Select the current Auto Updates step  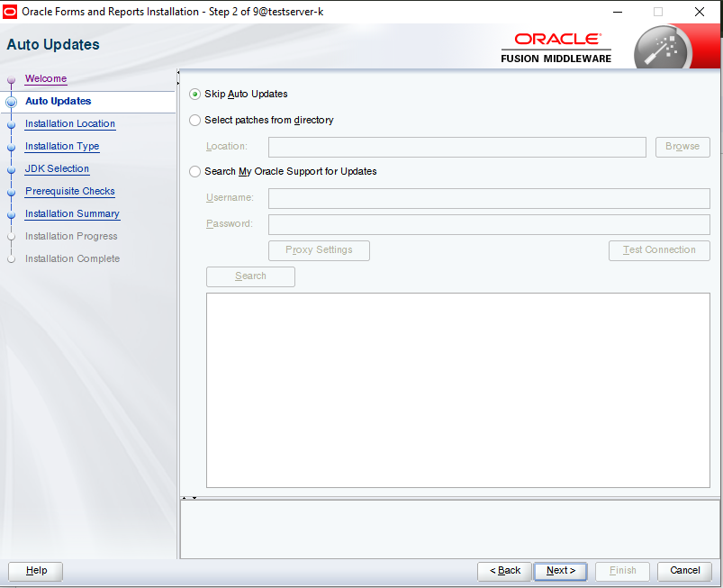[x=59, y=101]
